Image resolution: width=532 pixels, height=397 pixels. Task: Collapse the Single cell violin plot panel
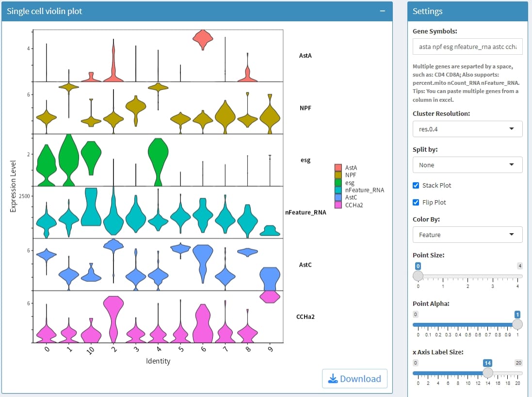(383, 11)
